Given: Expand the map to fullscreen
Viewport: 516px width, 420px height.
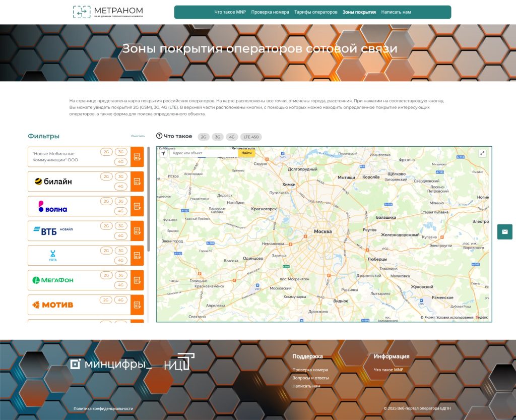Looking at the screenshot, I should (x=482, y=153).
